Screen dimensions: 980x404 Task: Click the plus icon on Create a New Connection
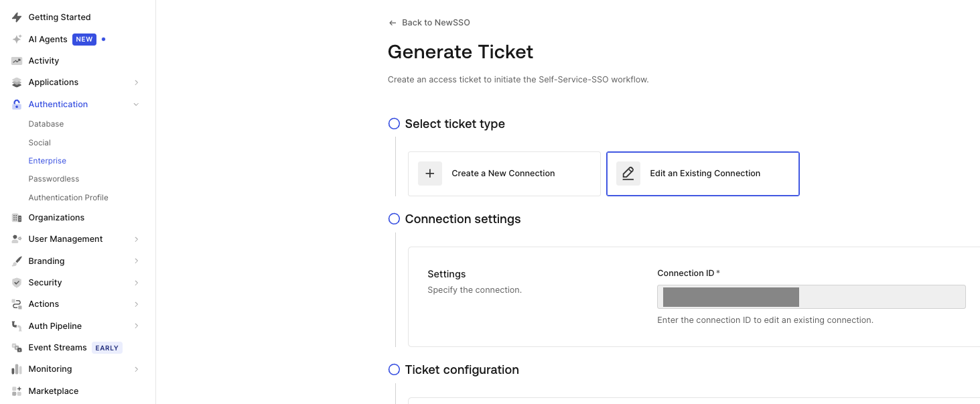(430, 174)
